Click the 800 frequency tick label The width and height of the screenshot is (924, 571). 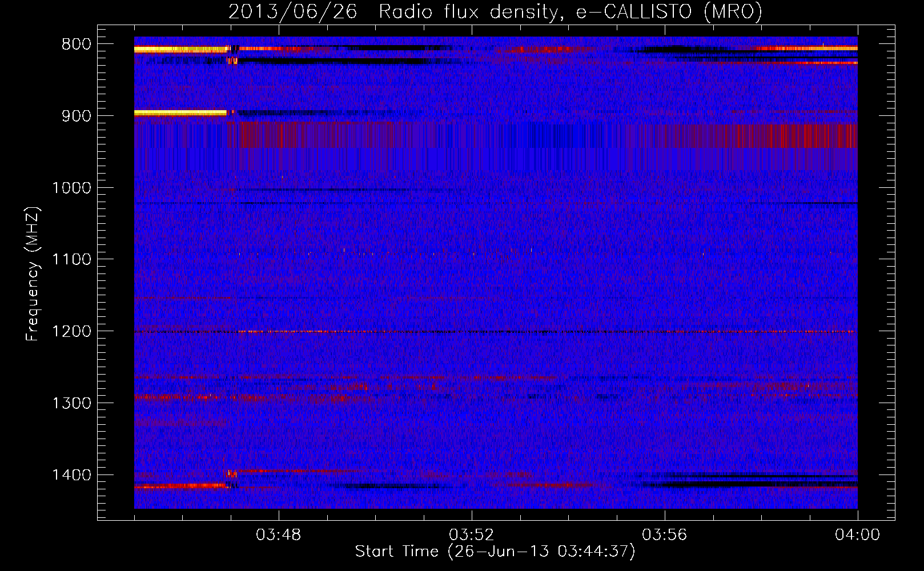click(x=77, y=44)
